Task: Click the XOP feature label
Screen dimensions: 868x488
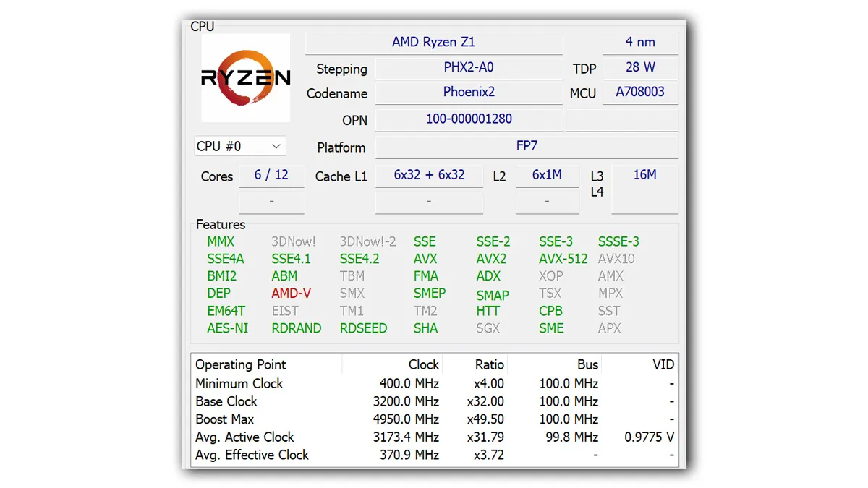Action: point(551,276)
